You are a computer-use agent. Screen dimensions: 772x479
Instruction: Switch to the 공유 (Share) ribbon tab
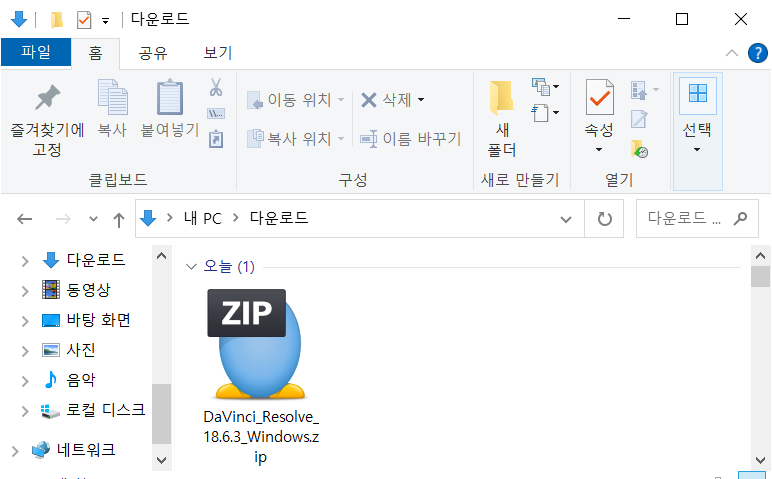tap(153, 53)
